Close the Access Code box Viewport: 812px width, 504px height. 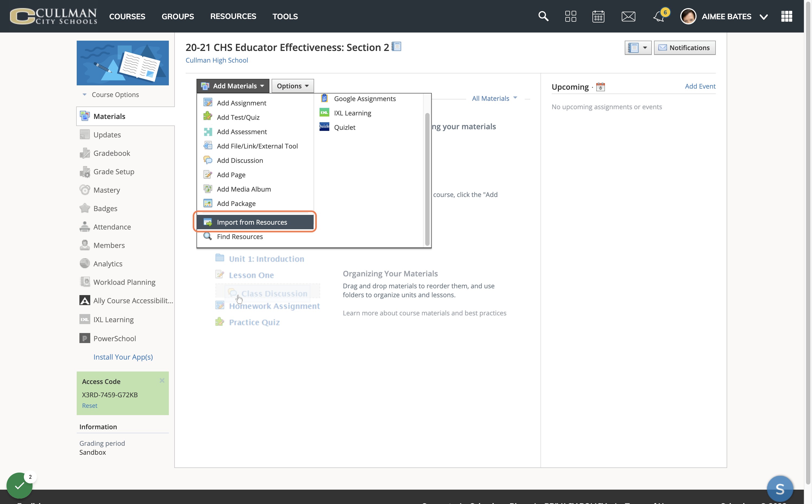click(x=162, y=380)
